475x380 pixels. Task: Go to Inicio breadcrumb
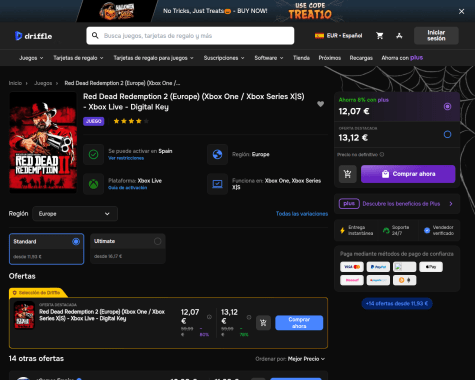[15, 83]
